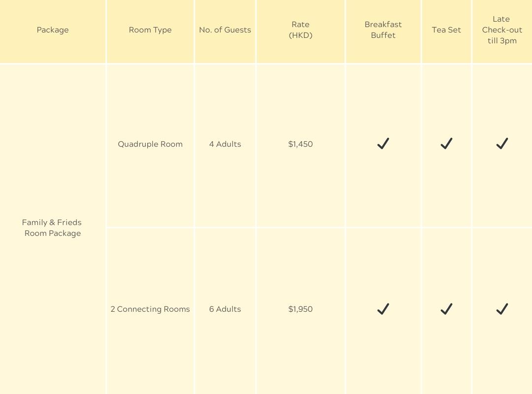532x394 pixels.
Task: Select the Breakfast Buffet column header
Action: tap(383, 30)
